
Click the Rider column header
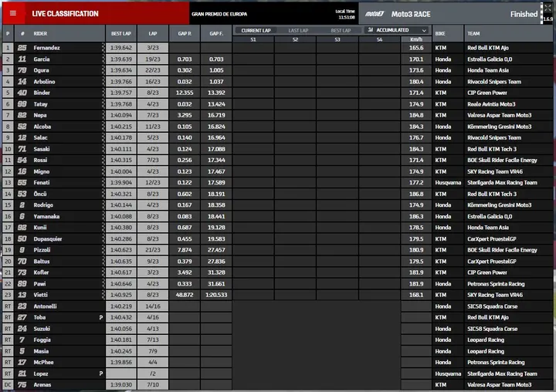point(40,33)
